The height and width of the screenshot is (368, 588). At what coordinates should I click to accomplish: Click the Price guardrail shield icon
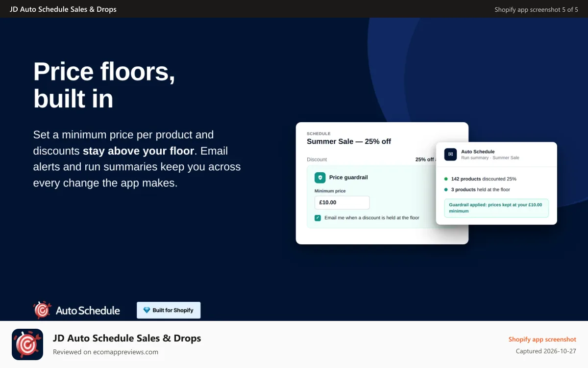click(x=320, y=178)
